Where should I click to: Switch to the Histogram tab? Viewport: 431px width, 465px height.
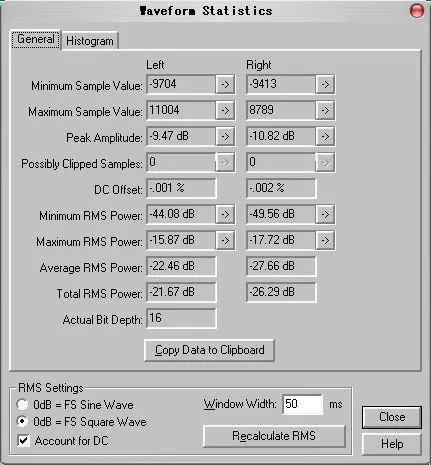coord(90,41)
